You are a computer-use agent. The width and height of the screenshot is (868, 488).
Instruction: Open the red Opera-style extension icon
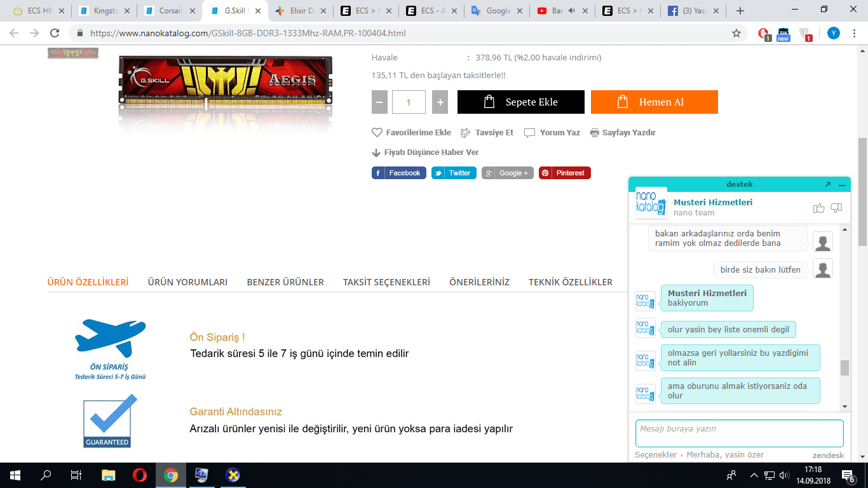[x=764, y=34]
